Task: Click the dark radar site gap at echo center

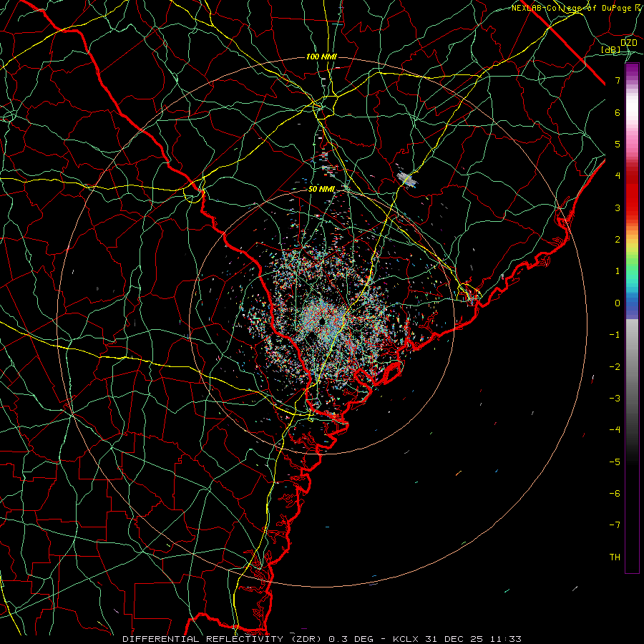Action: 321,321
